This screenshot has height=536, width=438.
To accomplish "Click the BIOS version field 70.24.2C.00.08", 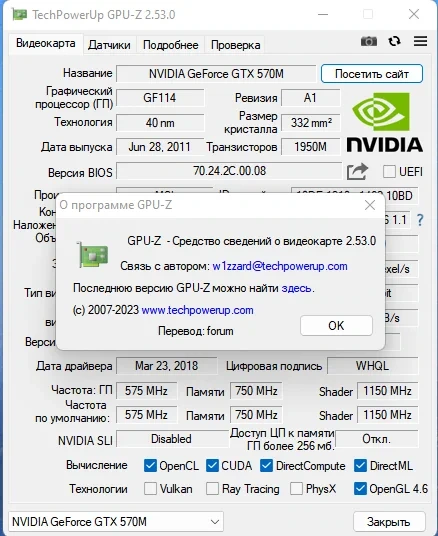I will click(229, 171).
